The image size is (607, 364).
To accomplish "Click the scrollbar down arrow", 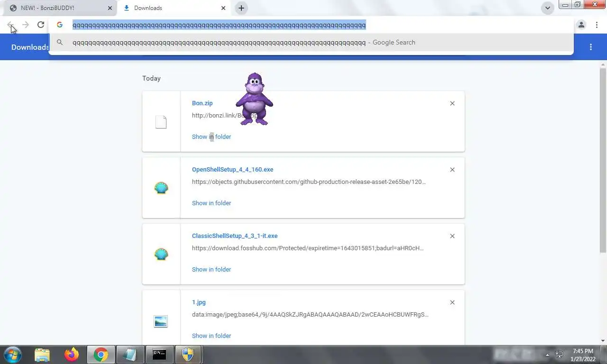I will (603, 341).
